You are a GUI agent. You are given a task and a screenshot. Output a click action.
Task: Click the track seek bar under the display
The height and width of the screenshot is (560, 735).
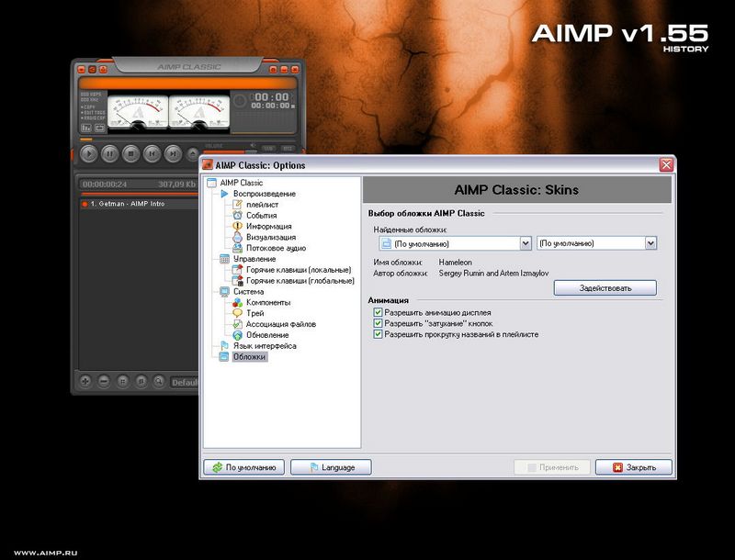coord(187,139)
